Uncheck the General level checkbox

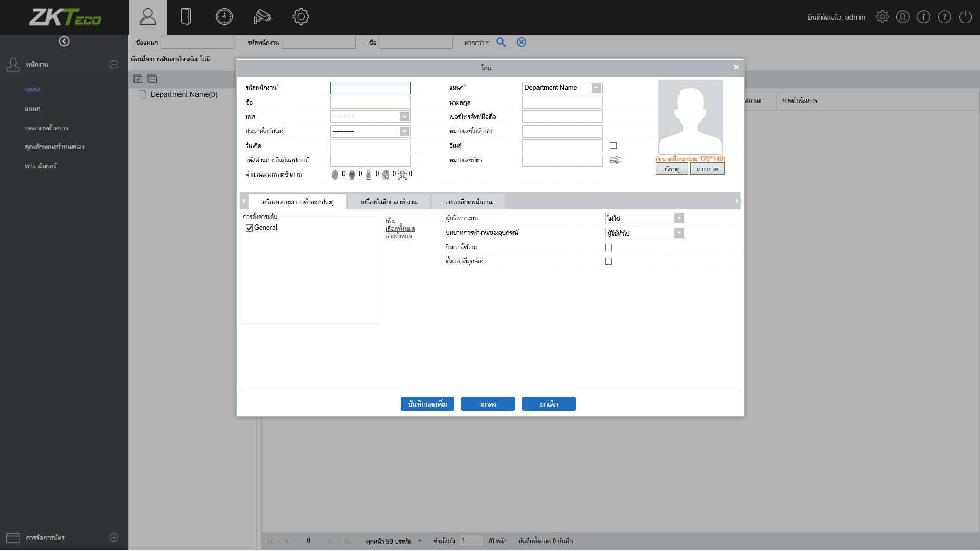(x=249, y=228)
